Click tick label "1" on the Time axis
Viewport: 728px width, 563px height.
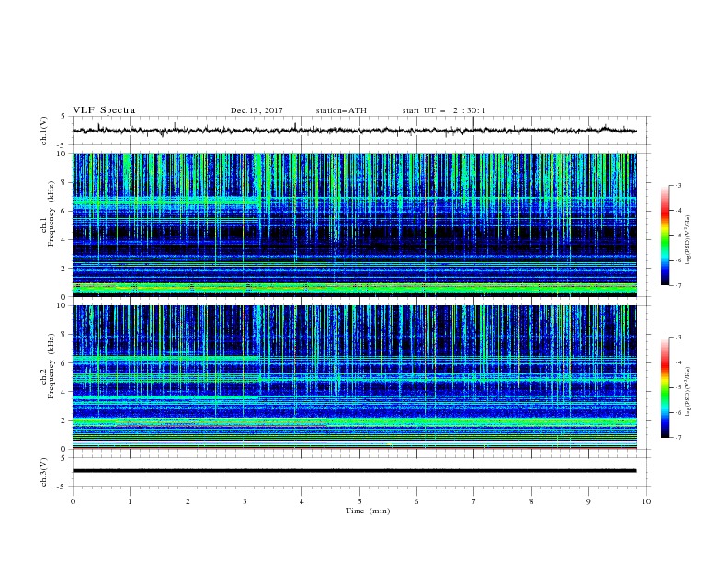[130, 501]
